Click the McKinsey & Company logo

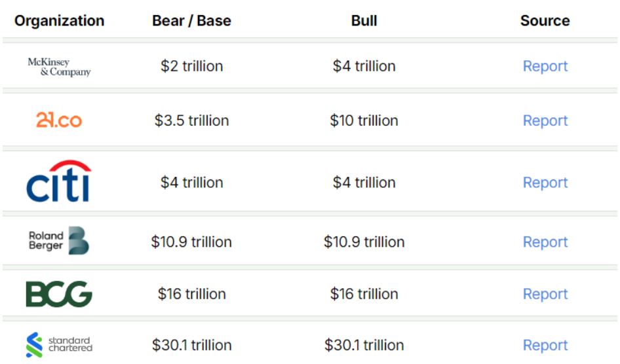(59, 67)
